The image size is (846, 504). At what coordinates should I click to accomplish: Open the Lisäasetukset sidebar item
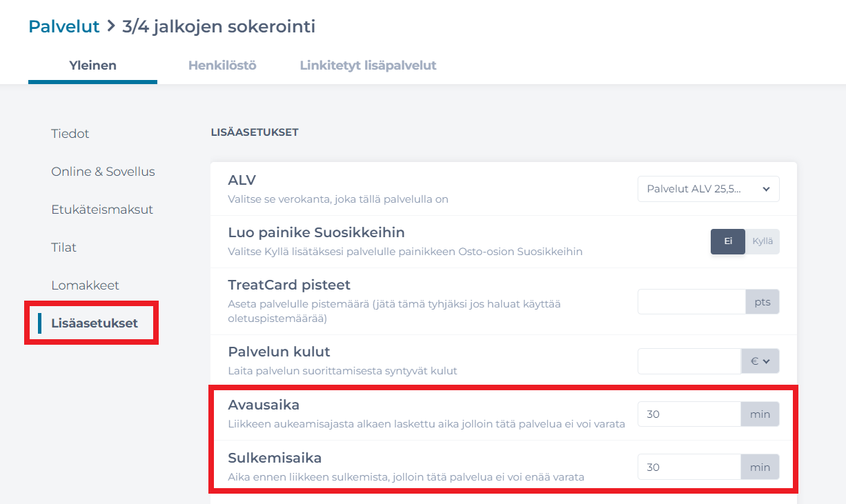click(95, 323)
